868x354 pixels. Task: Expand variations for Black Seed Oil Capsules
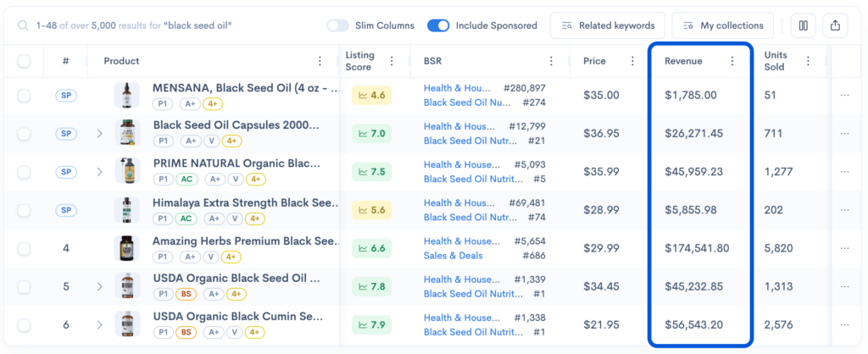tap(100, 133)
